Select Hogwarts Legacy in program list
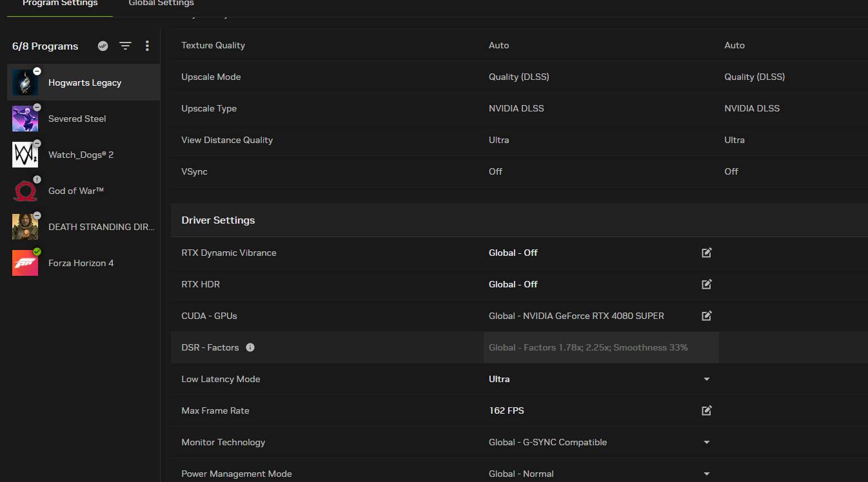The image size is (868, 482). pos(84,82)
